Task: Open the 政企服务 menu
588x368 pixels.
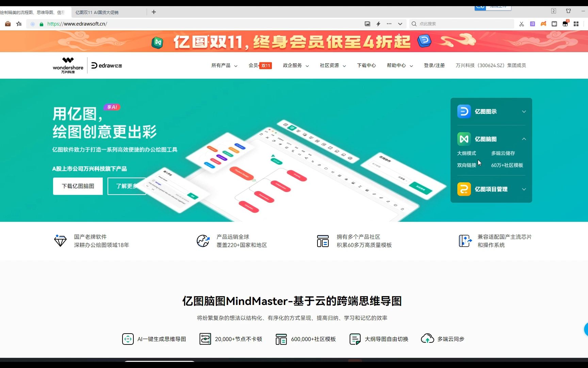Action: click(x=296, y=65)
